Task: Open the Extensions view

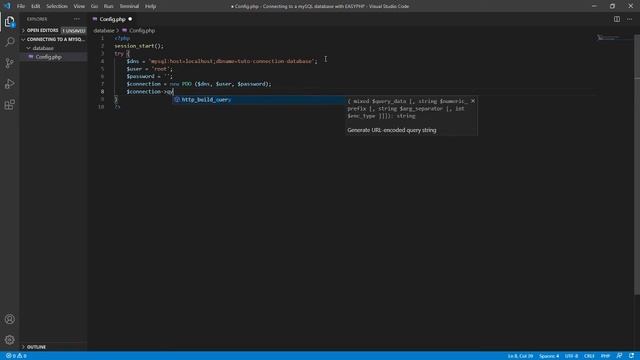Action: 10,104
